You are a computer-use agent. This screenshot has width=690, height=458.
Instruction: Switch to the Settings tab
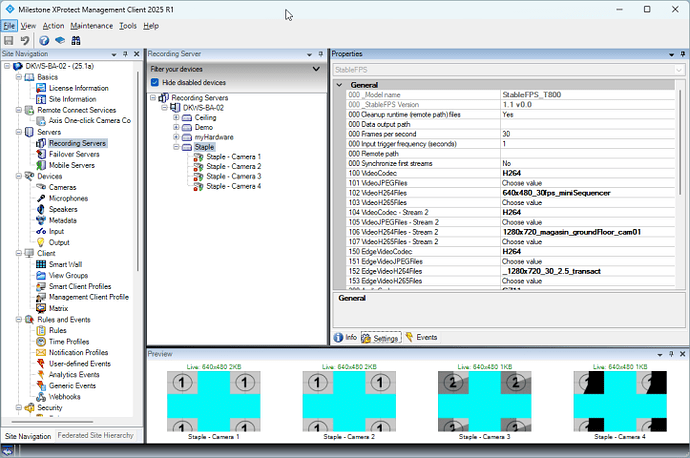click(x=381, y=338)
